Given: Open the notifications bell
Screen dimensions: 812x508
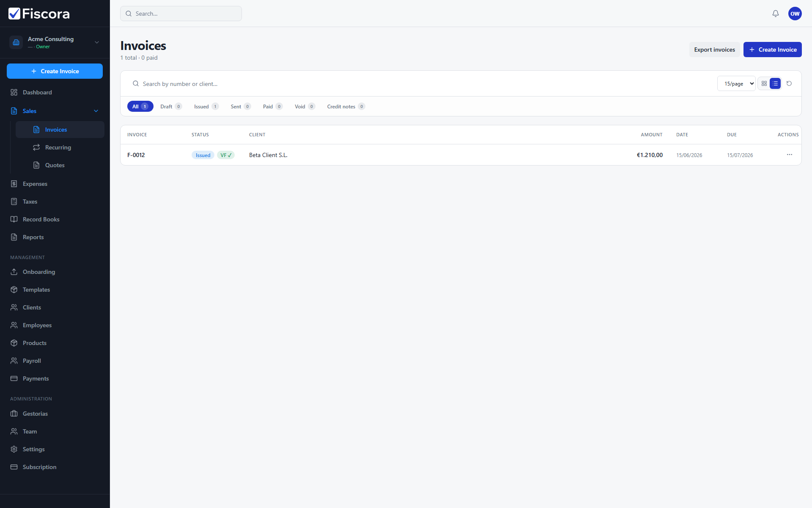Looking at the screenshot, I should 776,14.
